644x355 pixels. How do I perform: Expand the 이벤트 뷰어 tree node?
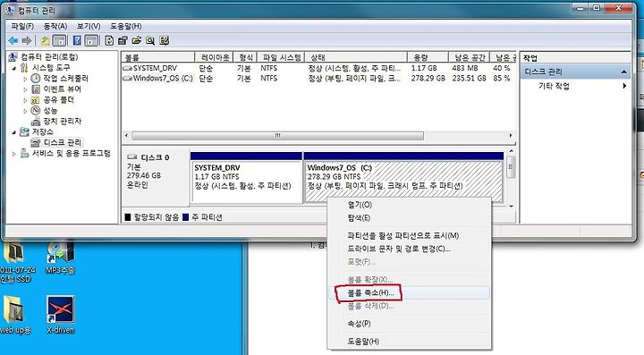25,89
